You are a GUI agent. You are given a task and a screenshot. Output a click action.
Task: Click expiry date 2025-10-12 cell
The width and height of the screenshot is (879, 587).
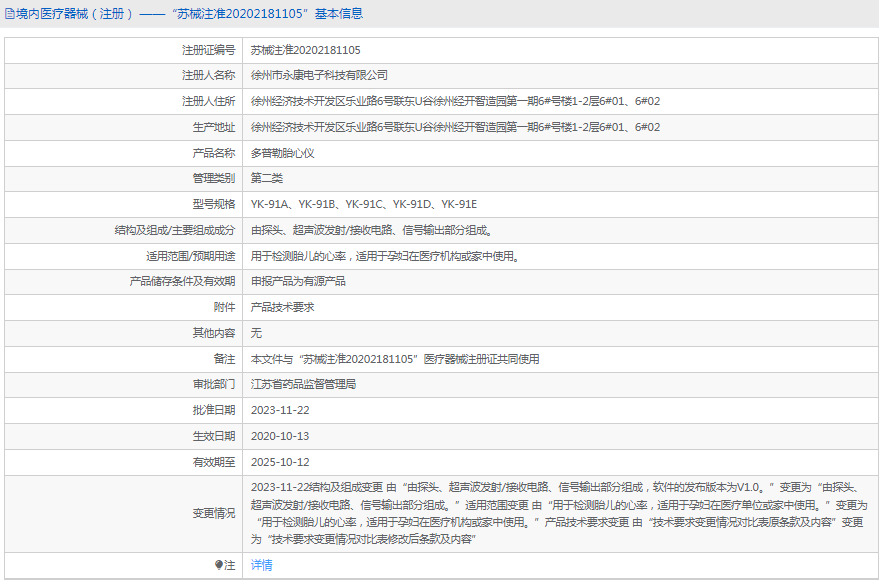pyautogui.click(x=280, y=462)
